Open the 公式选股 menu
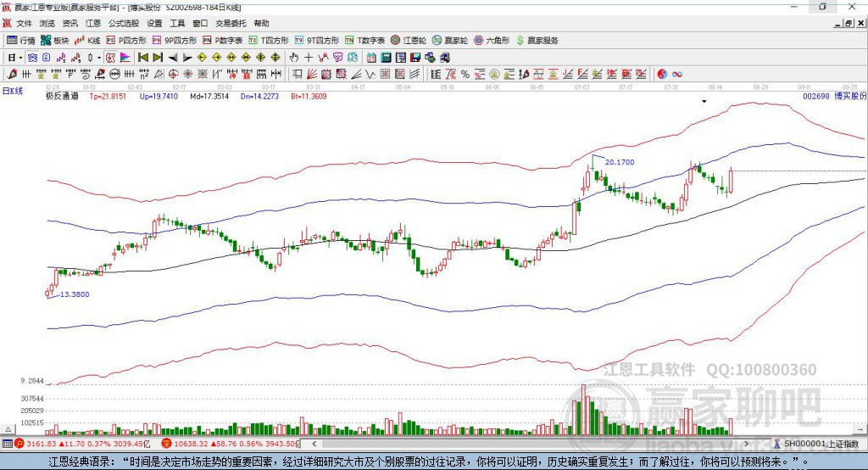Screen dimensions: 868x470 (x=124, y=23)
